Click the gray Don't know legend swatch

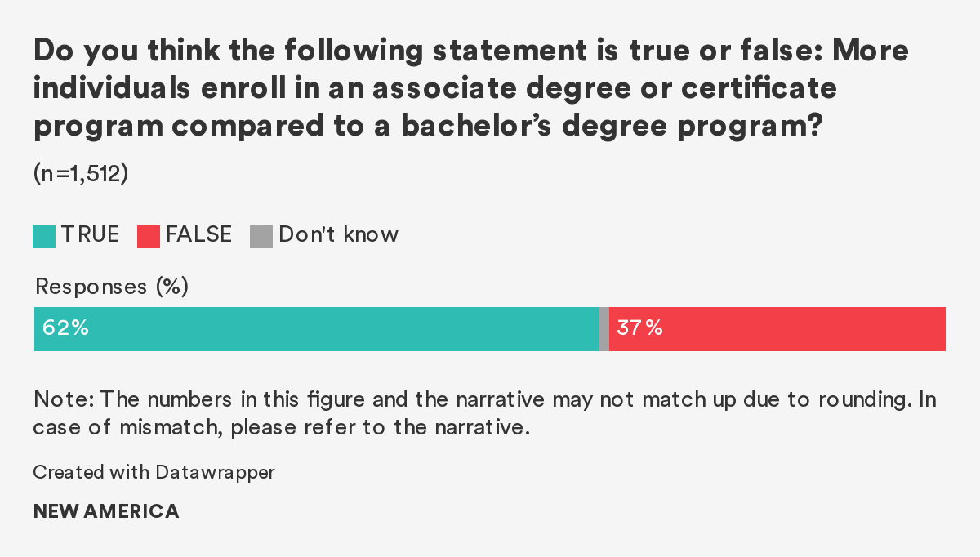261,236
